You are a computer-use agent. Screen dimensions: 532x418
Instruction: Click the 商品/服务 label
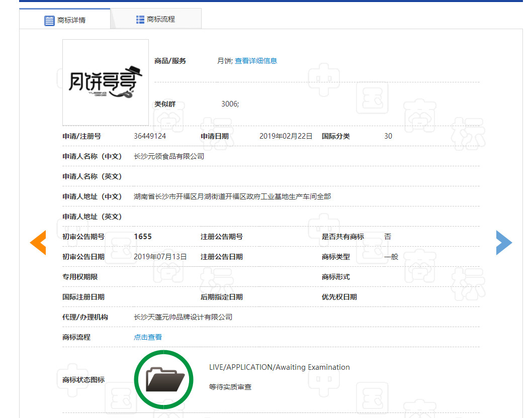(x=170, y=61)
